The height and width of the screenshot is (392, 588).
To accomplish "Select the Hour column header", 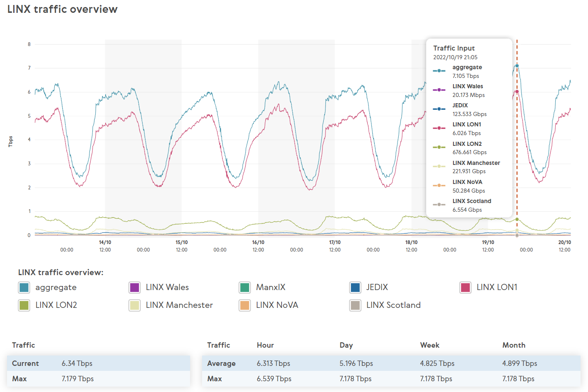I will click(x=265, y=345).
